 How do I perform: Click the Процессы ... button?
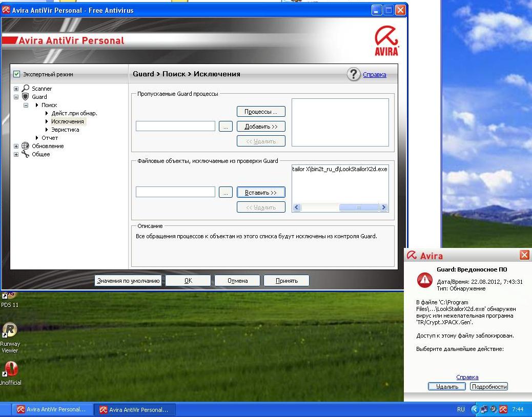click(x=261, y=112)
